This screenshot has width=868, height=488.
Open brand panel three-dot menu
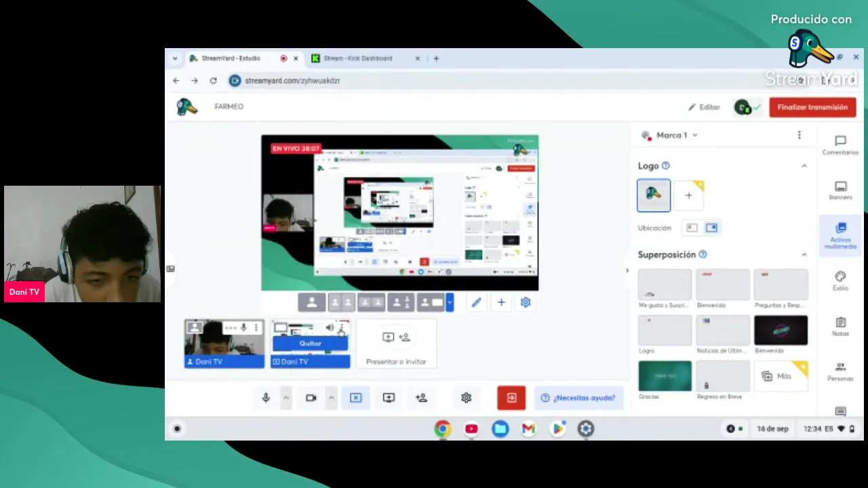click(799, 135)
